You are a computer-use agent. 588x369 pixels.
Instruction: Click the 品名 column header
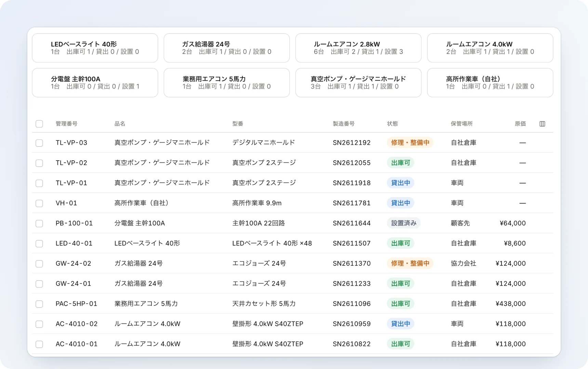point(120,124)
